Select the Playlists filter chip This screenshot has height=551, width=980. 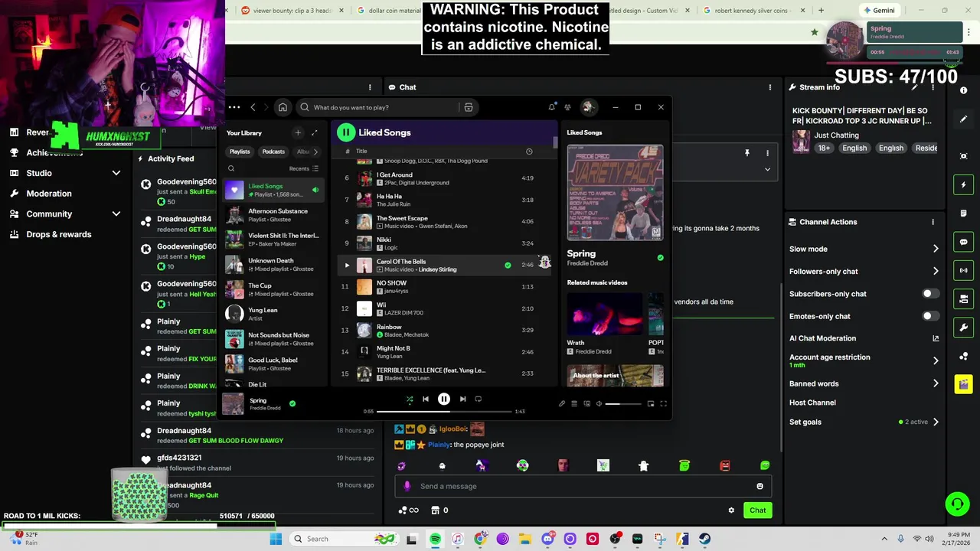pyautogui.click(x=240, y=152)
